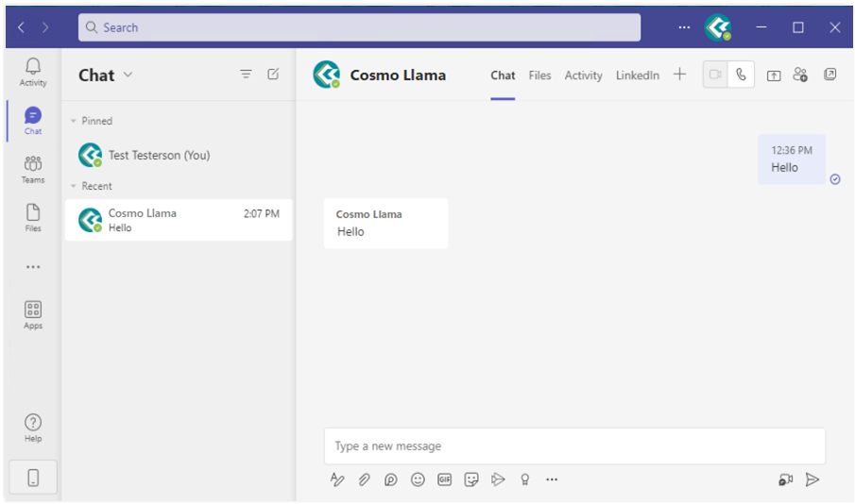Click the Schedule/Stream arrow icon in compose bar
The image size is (855, 504).
(x=498, y=479)
